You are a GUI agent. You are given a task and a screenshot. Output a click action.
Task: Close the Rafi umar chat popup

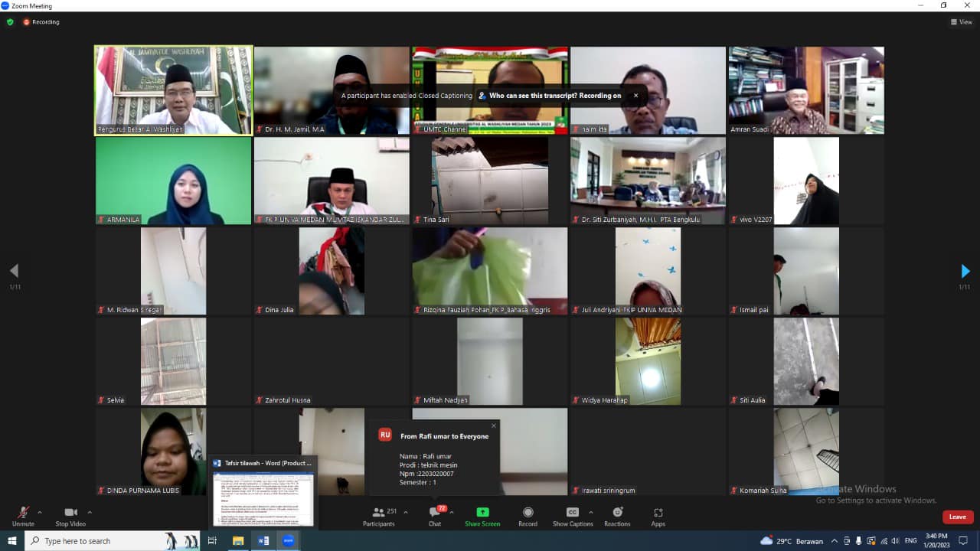point(493,425)
